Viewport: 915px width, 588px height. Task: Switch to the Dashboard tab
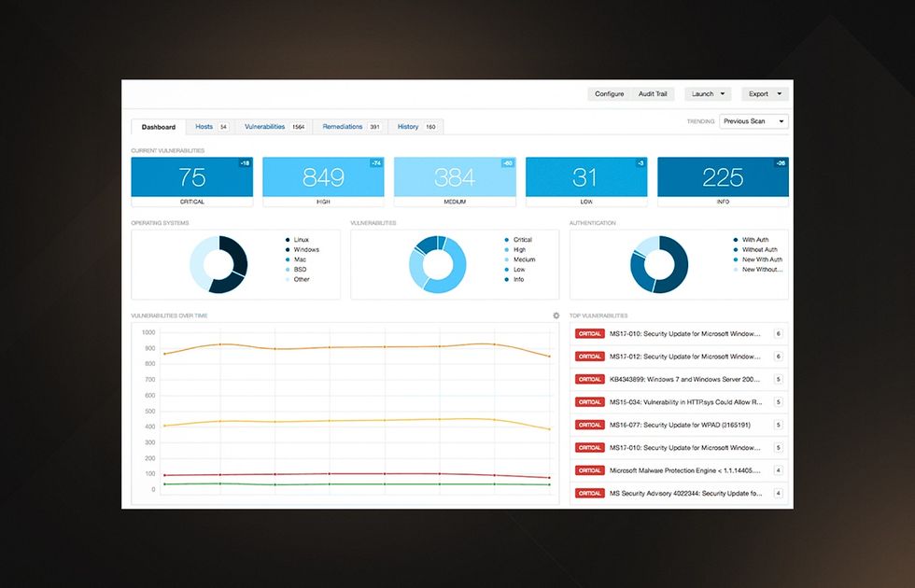pos(159,127)
